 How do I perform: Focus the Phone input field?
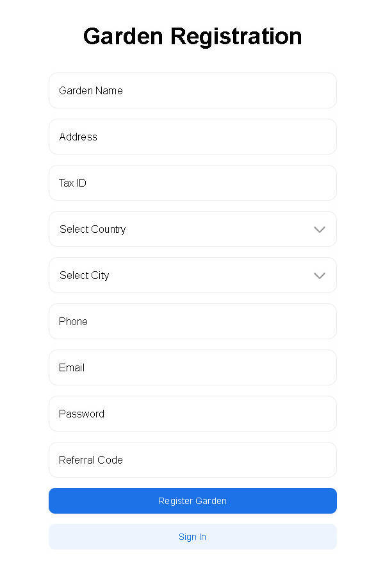(x=192, y=321)
